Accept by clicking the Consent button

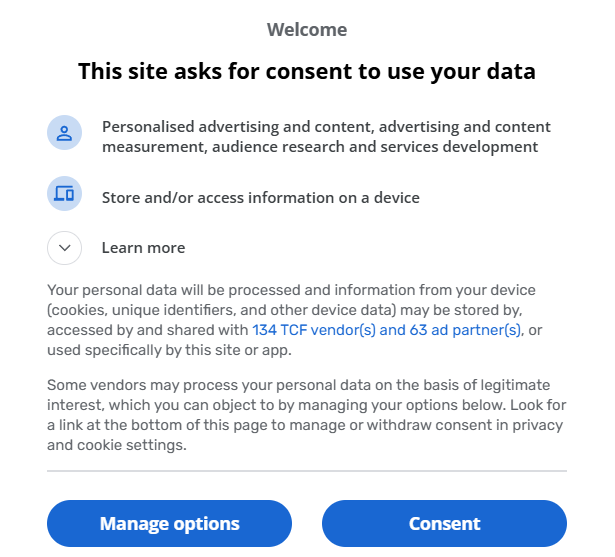(x=444, y=523)
